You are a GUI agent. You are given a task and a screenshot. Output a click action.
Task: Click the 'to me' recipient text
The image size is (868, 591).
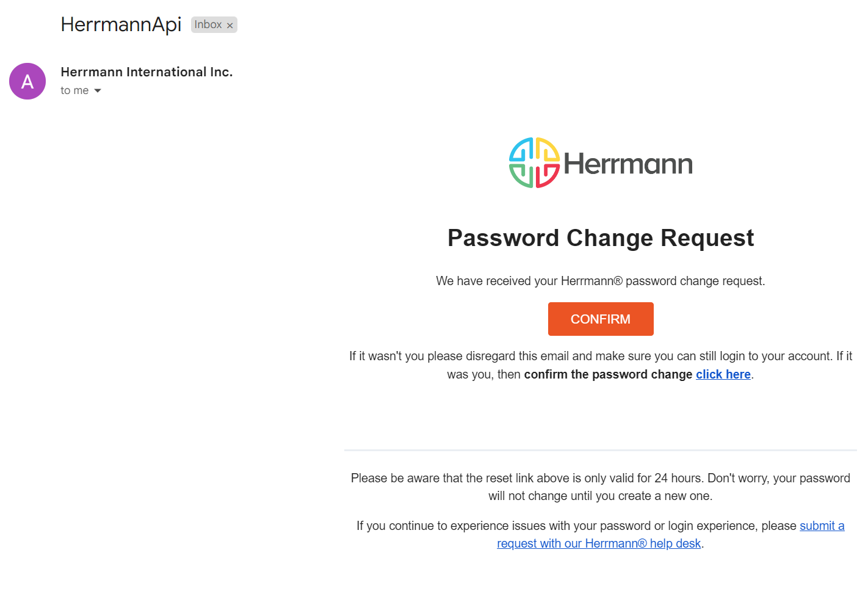click(x=74, y=90)
